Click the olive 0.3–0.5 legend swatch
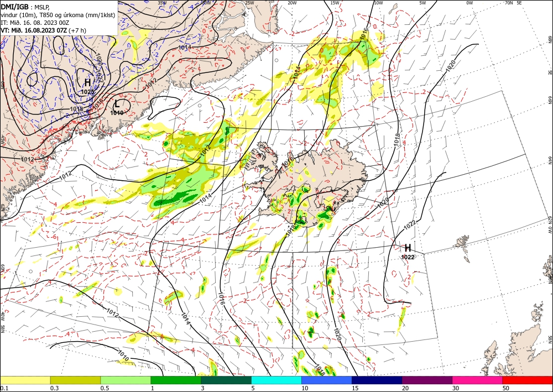 point(75,380)
